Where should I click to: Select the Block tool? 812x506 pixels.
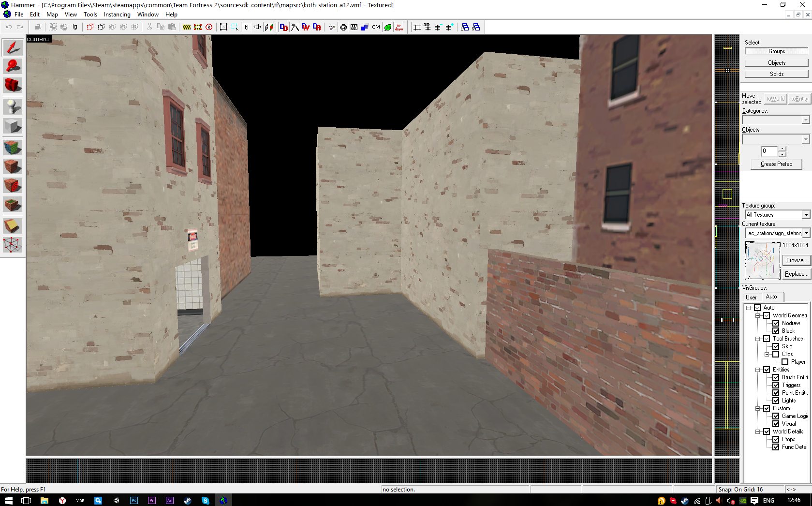(x=13, y=126)
